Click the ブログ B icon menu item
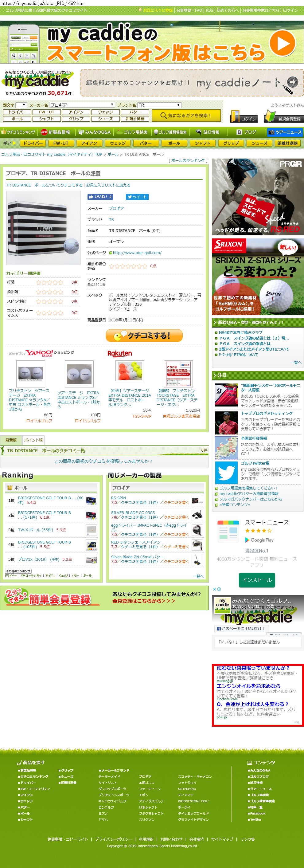304x868 pixels. 247,132
